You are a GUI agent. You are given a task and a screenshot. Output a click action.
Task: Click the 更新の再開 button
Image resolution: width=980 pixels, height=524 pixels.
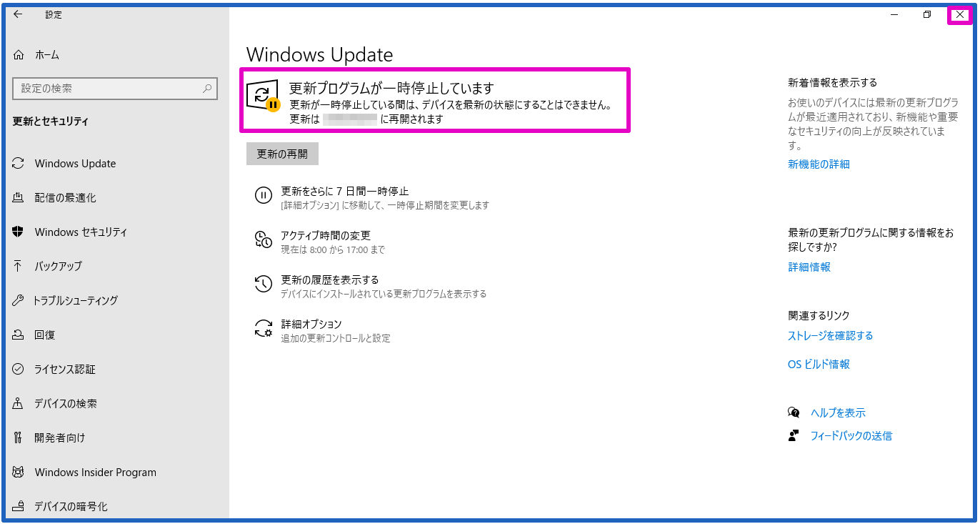(x=282, y=154)
